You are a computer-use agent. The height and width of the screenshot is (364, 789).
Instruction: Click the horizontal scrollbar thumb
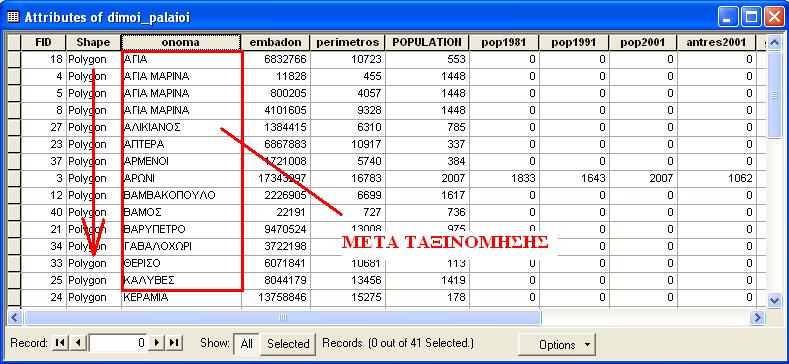coord(282,318)
